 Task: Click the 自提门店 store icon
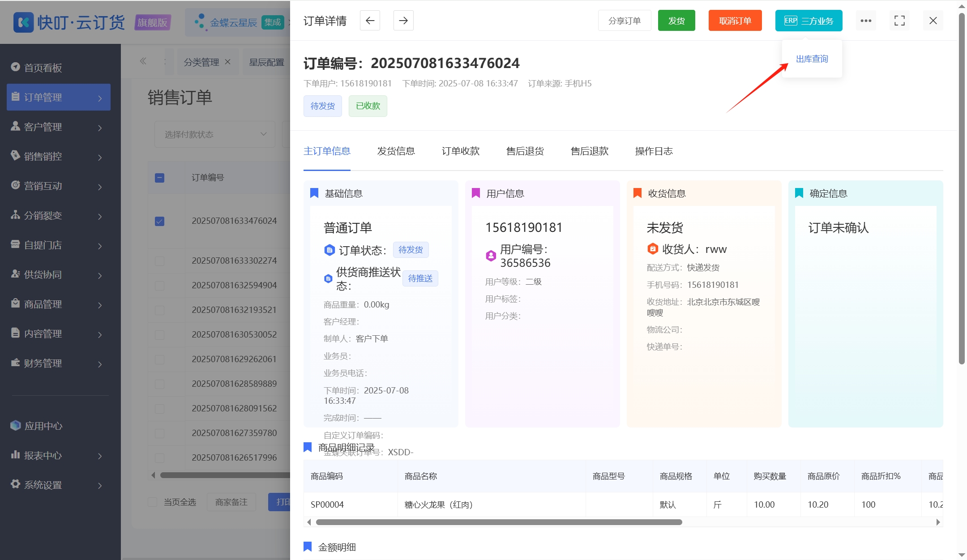coord(16,244)
